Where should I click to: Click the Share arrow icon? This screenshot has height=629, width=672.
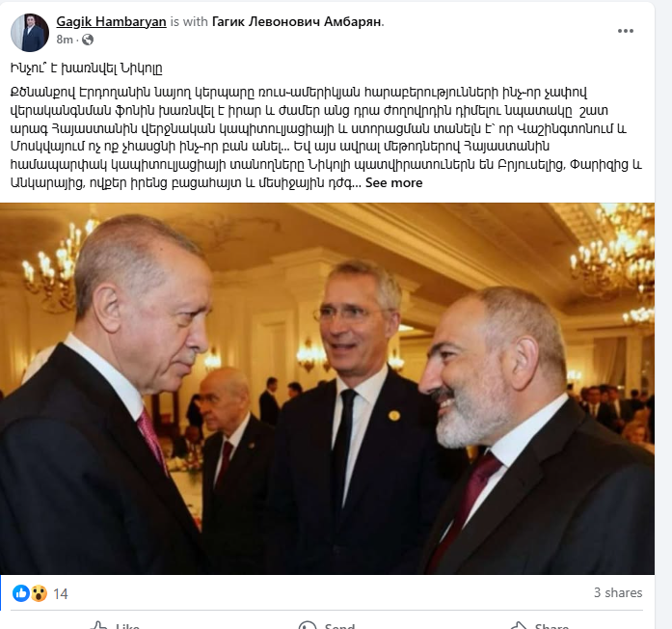click(519, 625)
